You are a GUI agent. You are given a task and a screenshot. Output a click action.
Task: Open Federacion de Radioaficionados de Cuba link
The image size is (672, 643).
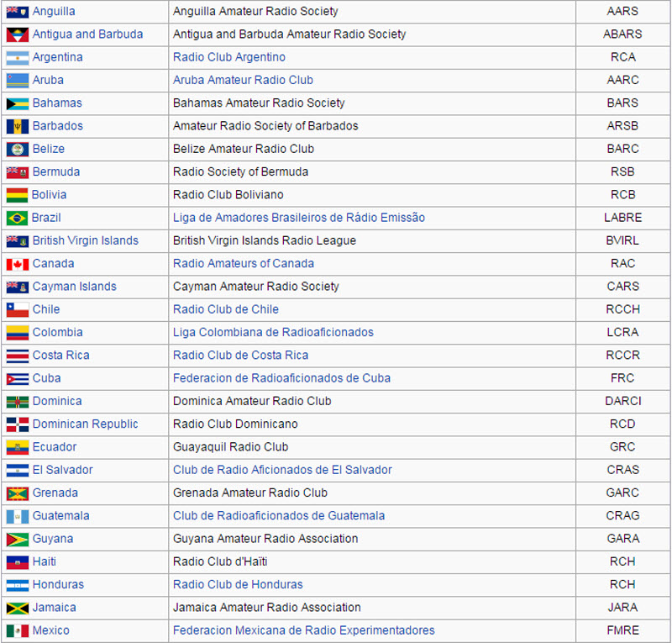point(282,378)
